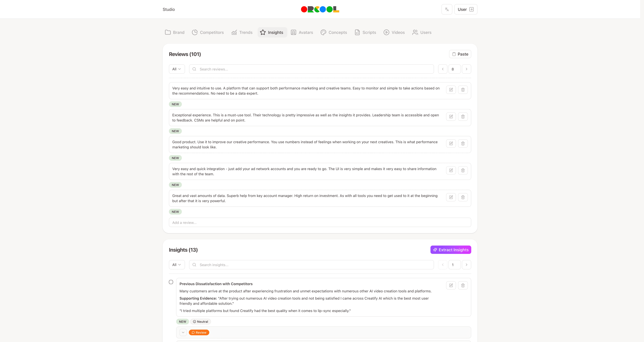Viewport: 644px width, 342px height.
Task: Open the Avatars tab
Action: point(302,32)
